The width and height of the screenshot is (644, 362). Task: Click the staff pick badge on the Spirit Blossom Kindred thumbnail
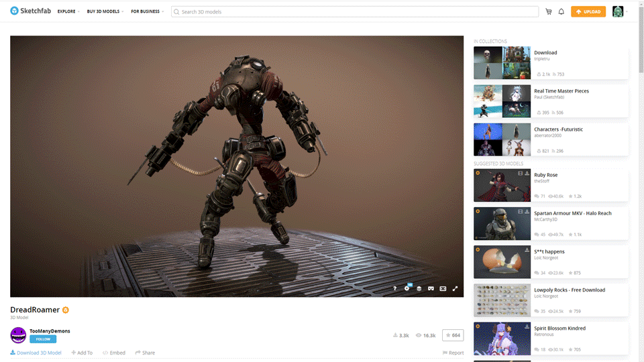click(x=478, y=326)
